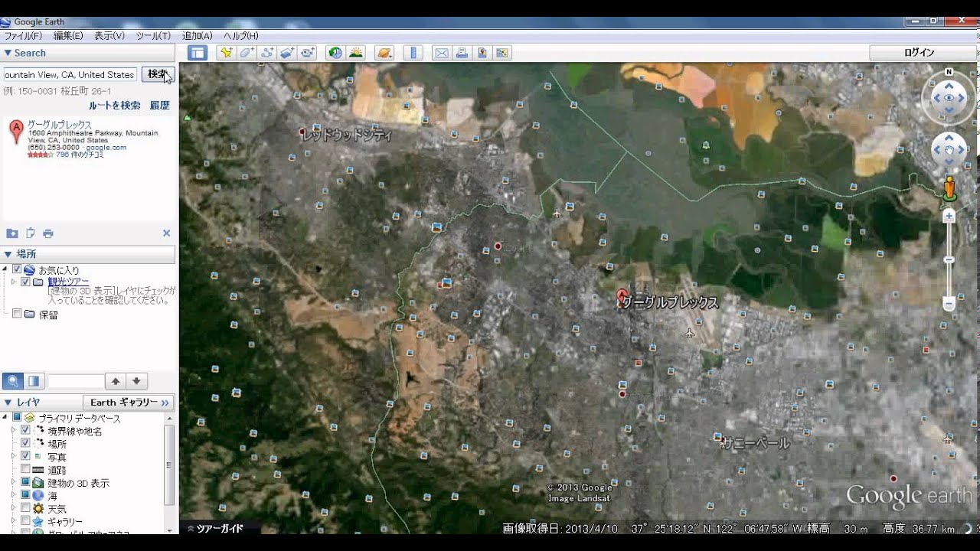Open the 追加(A) menu
The width and height of the screenshot is (980, 551).
pyautogui.click(x=198, y=36)
